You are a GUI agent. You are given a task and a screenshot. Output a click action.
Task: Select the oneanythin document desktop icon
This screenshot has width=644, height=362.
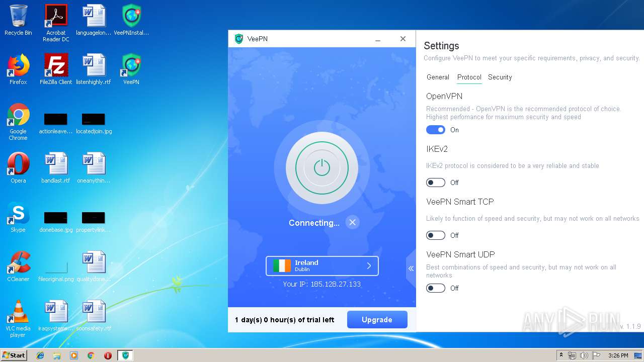[x=94, y=168]
